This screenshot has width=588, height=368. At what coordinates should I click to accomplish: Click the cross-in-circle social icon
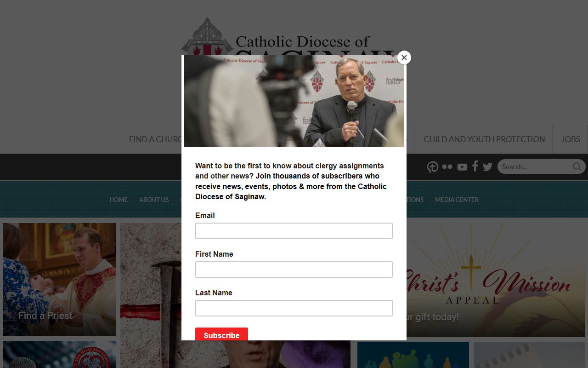433,167
